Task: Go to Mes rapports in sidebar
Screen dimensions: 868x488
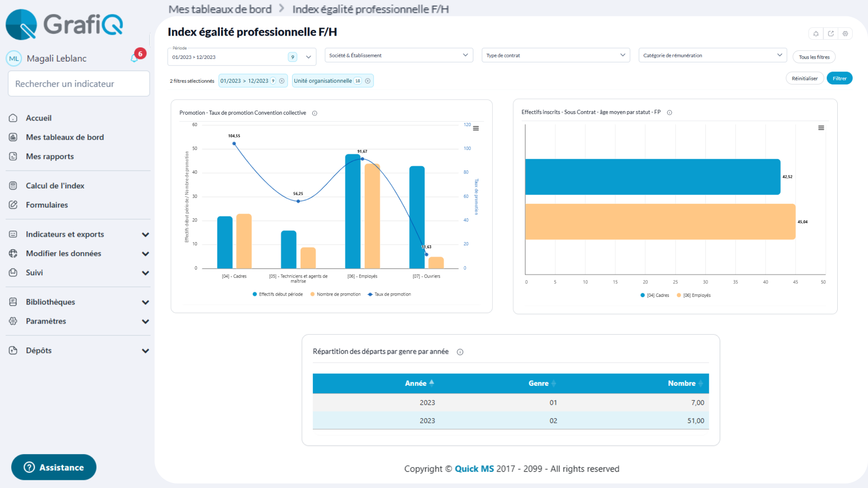Action: click(x=50, y=156)
